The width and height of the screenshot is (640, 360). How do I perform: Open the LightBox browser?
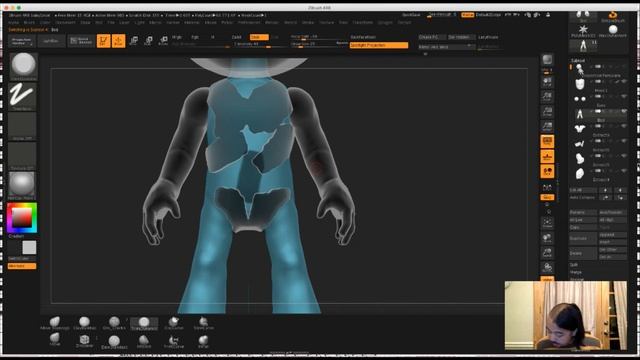pyautogui.click(x=51, y=41)
